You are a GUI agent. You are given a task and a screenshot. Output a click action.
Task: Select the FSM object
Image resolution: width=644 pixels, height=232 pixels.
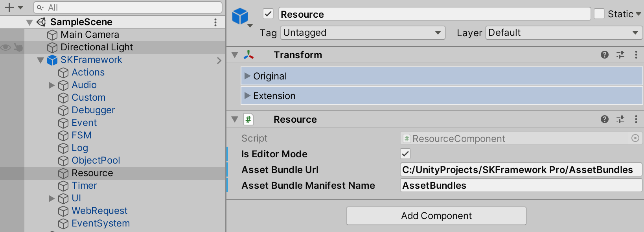pyautogui.click(x=81, y=135)
